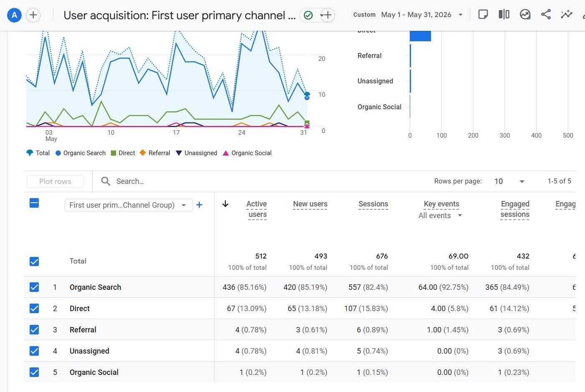Click the Direct legend color swatch

click(113, 153)
